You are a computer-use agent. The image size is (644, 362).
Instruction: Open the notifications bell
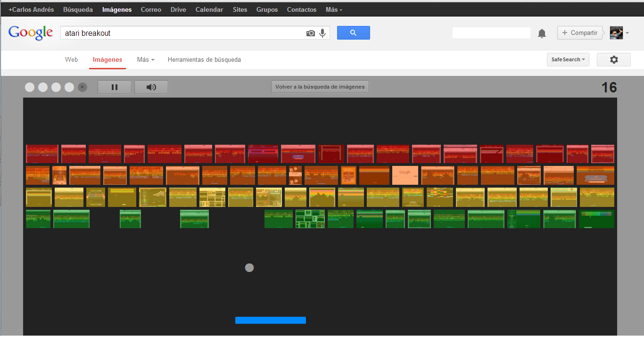pos(542,33)
